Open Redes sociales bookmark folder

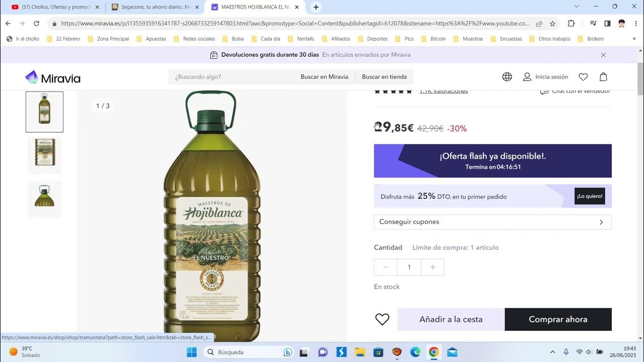pyautogui.click(x=194, y=39)
